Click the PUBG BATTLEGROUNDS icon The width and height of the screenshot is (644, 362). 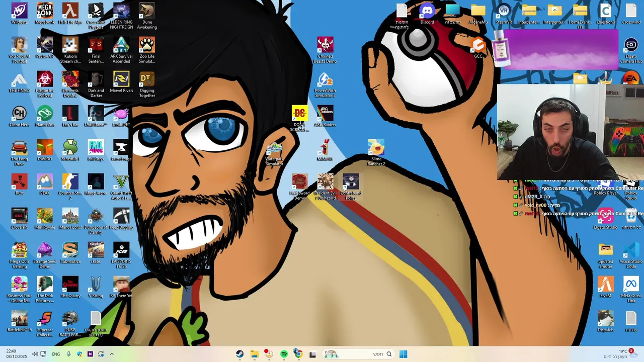(x=70, y=324)
